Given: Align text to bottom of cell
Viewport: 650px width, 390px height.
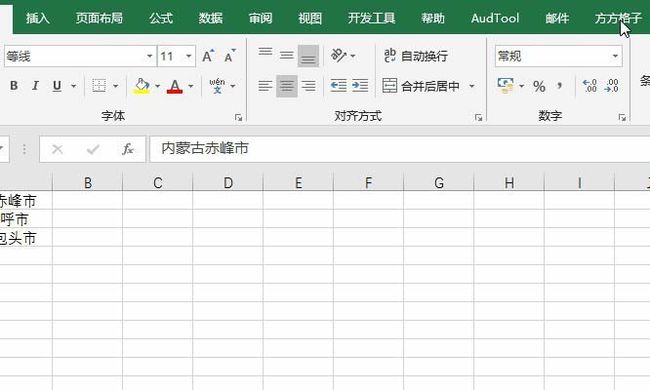Looking at the screenshot, I should pyautogui.click(x=308, y=56).
